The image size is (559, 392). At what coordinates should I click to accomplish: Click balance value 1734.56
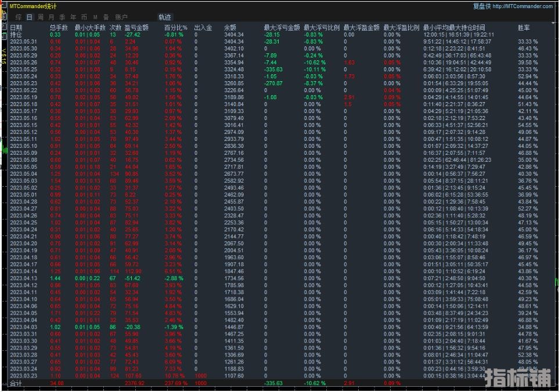point(235,278)
